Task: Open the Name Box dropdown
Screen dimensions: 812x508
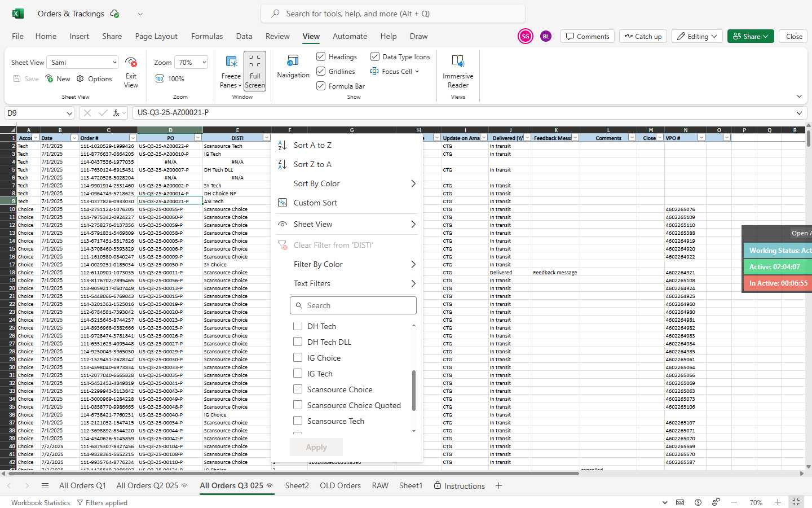Action: point(69,113)
